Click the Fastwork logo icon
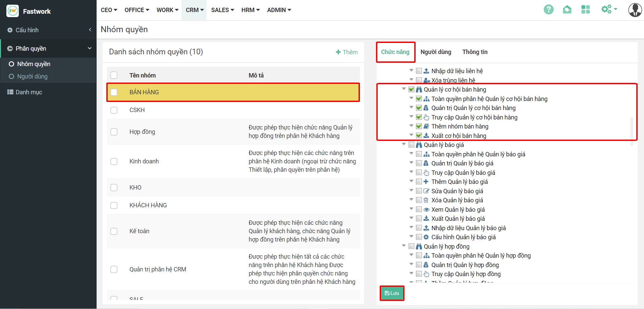 pyautogui.click(x=13, y=11)
